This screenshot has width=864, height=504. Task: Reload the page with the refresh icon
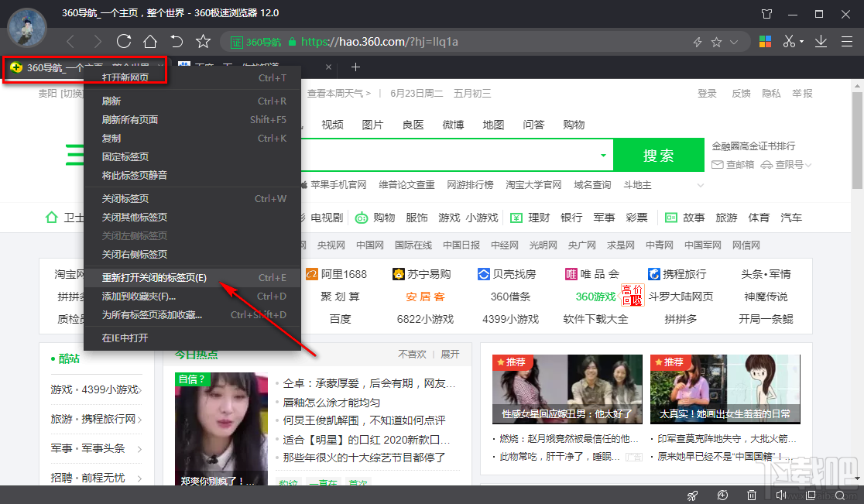[x=123, y=42]
